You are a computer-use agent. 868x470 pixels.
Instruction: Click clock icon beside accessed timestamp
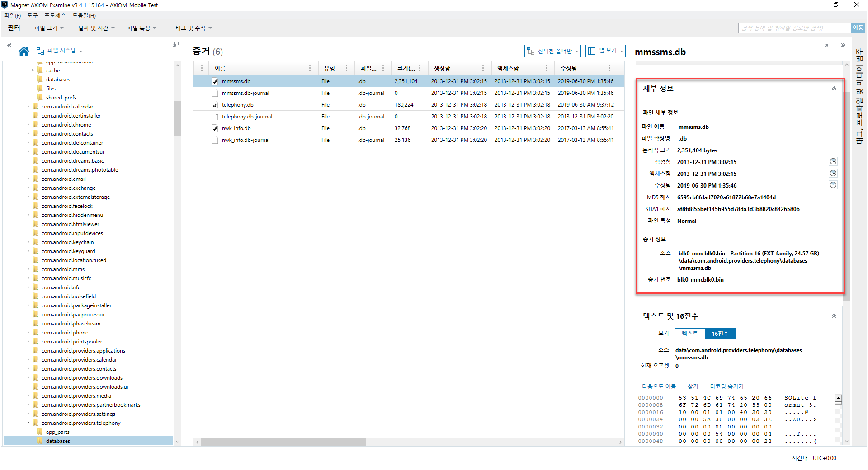[833, 173]
